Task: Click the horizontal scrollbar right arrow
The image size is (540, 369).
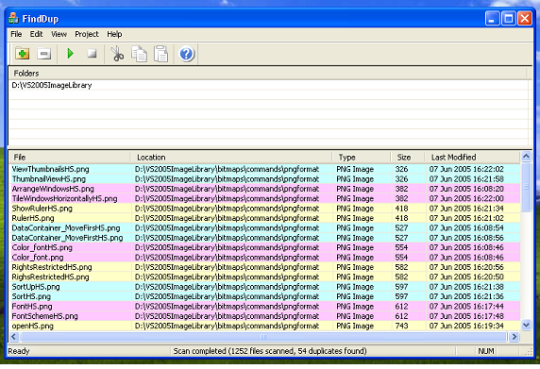Action: click(x=514, y=337)
